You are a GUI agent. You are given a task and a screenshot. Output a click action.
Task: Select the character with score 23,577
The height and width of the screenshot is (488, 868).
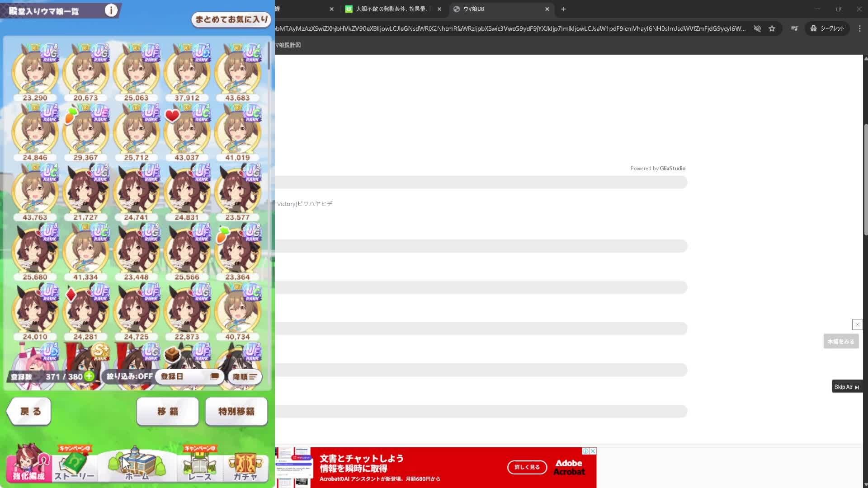pyautogui.click(x=237, y=192)
